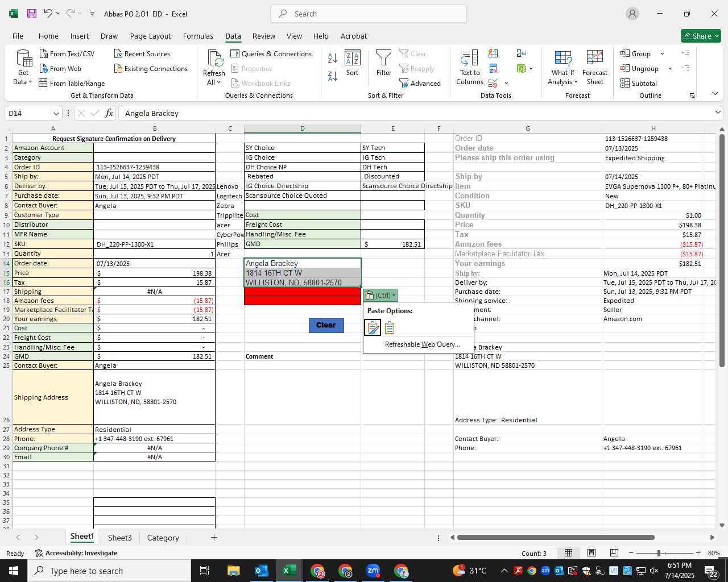This screenshot has width=728, height=582.
Task: Click Show Detail outline icon
Action: point(685,53)
